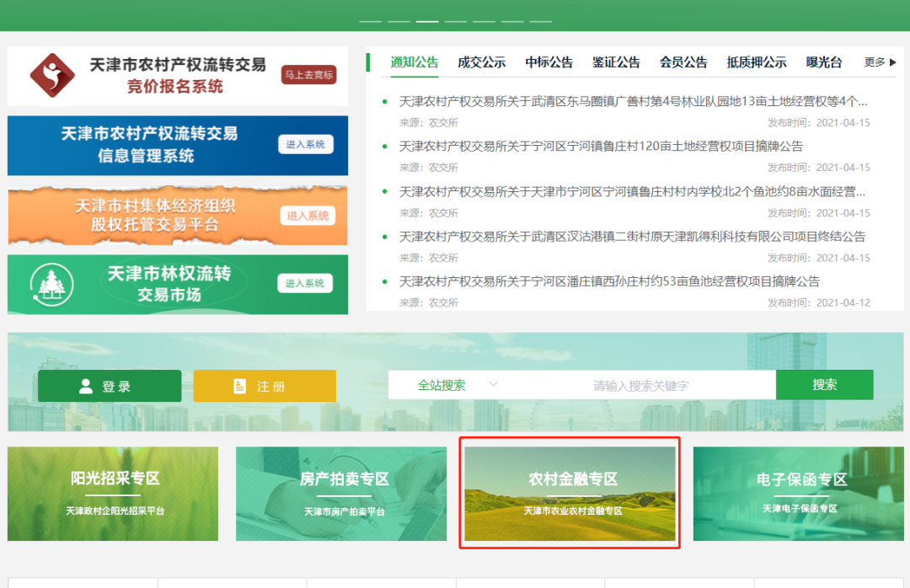
Task: Switch to the 成交公示 tab
Action: coord(481,62)
